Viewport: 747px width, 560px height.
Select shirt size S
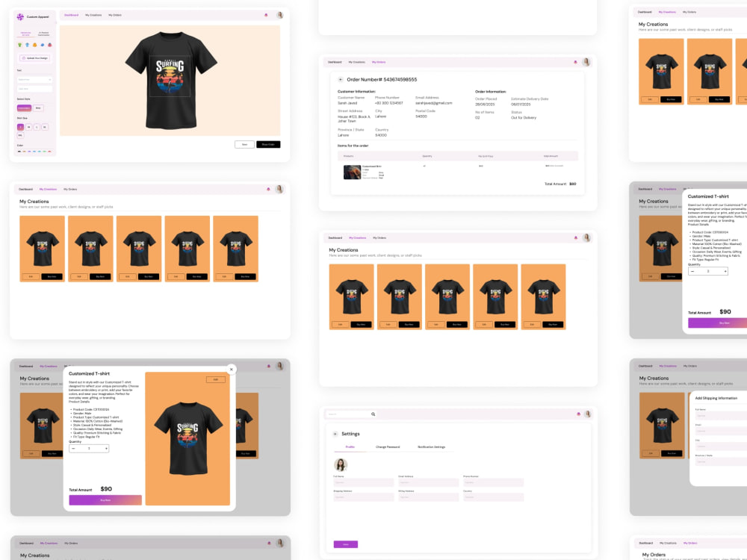point(20,127)
